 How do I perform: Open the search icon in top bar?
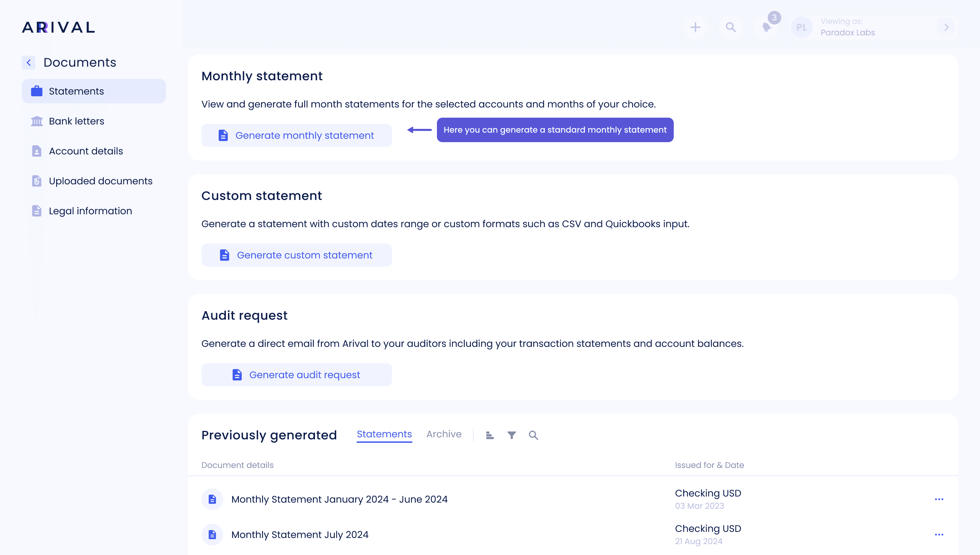click(x=731, y=27)
